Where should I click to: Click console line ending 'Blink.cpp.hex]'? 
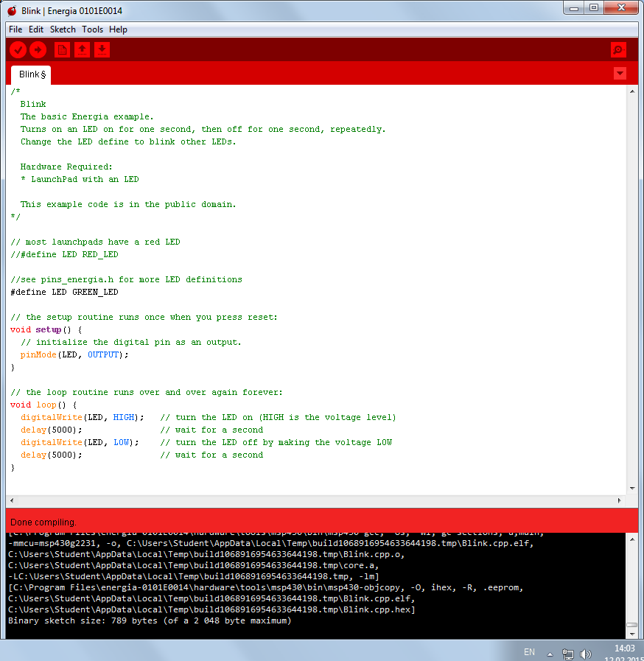point(211,609)
